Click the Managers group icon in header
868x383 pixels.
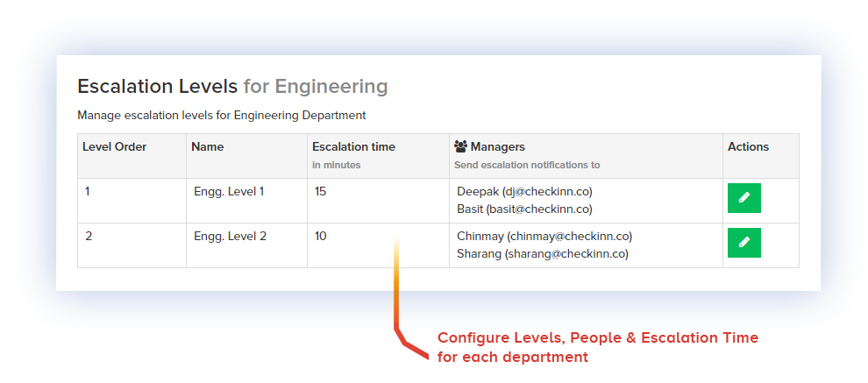click(x=460, y=147)
